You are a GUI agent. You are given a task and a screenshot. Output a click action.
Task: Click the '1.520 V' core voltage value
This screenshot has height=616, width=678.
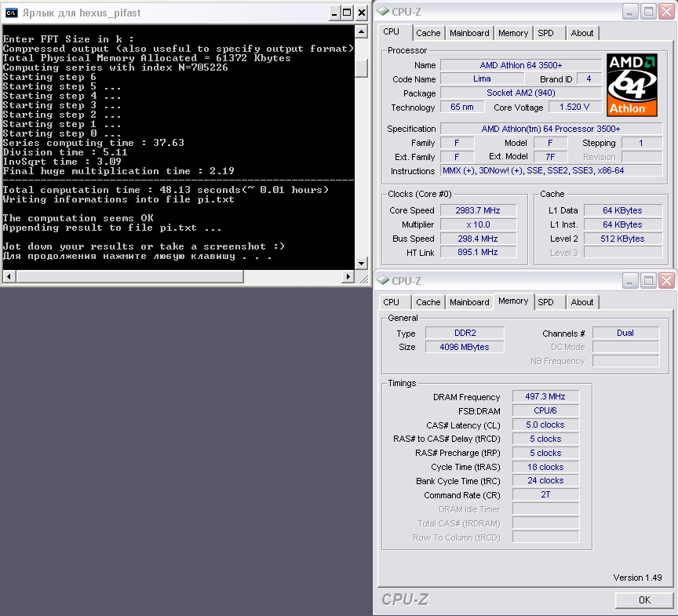point(574,107)
